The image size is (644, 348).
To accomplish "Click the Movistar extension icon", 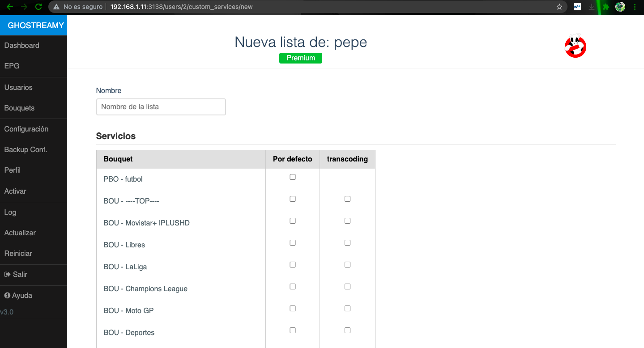I will tap(577, 7).
